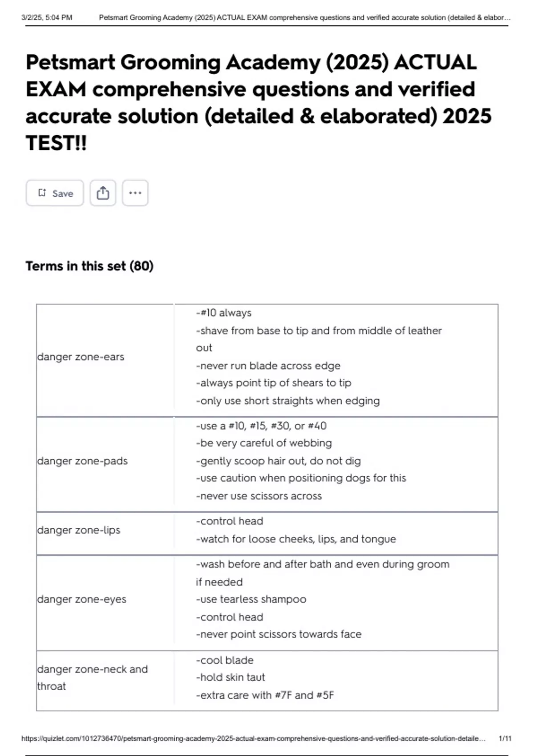534x756 pixels.
Task: Click the share icon button
Action: point(103,193)
